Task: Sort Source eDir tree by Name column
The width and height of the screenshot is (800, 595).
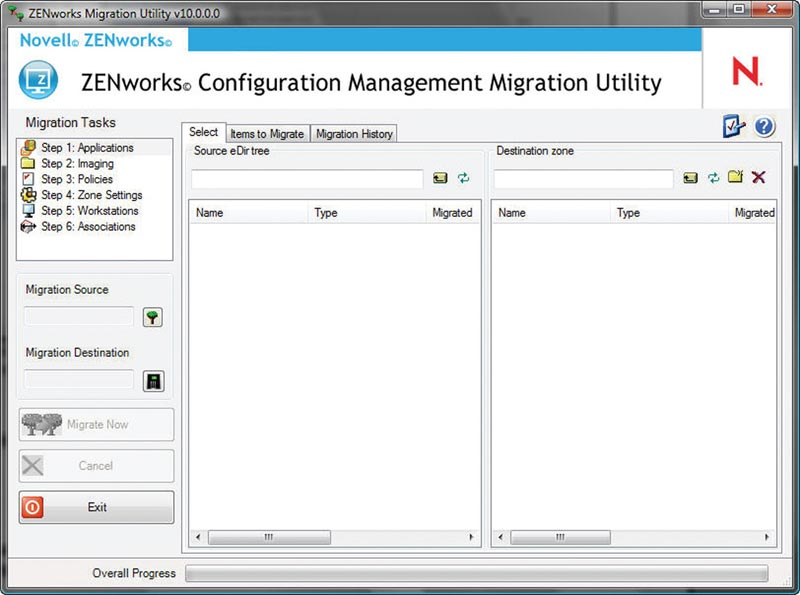Action: 249,213
